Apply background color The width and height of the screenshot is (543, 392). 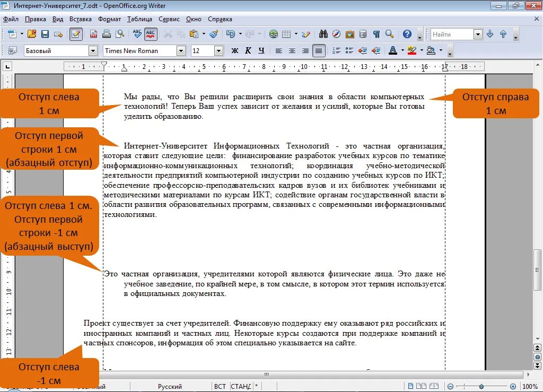click(431, 51)
